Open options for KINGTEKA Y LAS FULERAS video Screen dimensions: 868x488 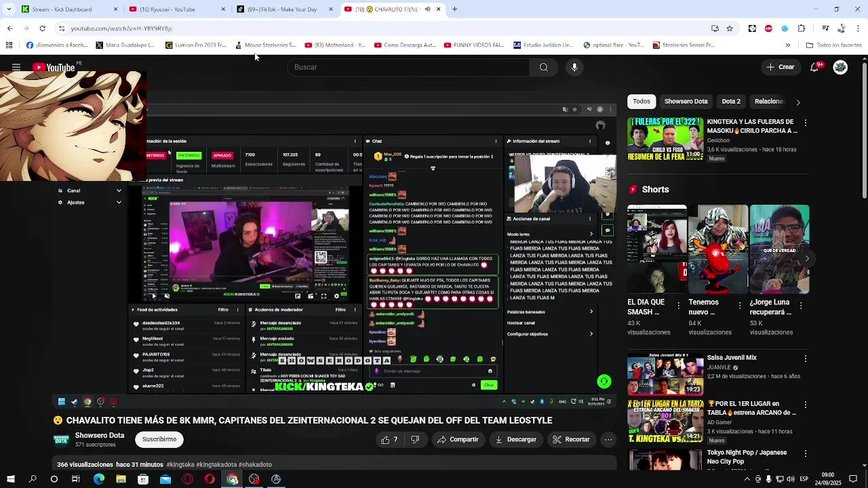[x=805, y=123]
